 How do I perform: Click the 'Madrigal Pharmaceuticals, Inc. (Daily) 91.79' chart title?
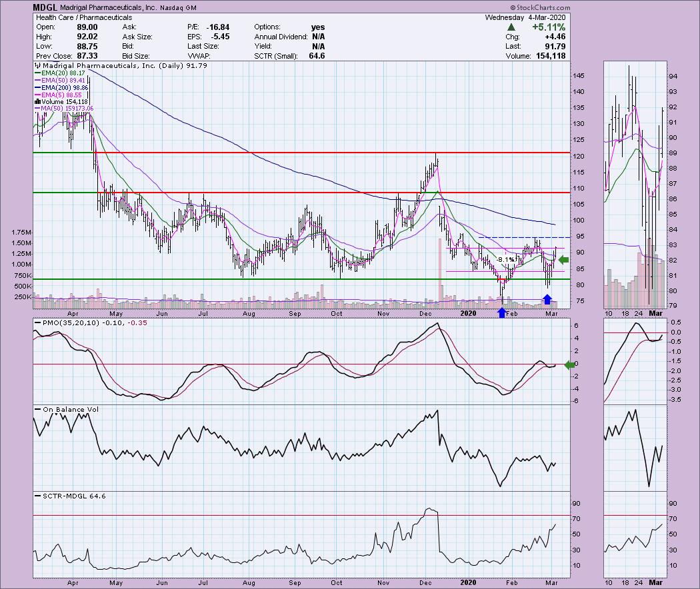[x=125, y=65]
